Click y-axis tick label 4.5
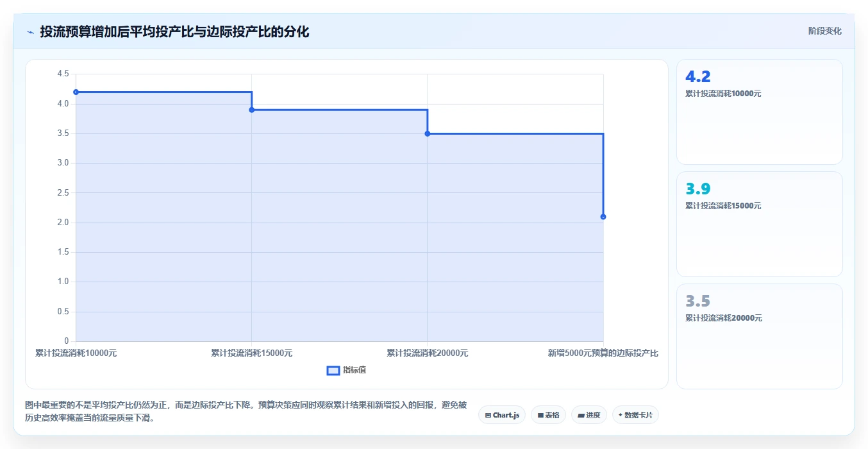Viewport: 868px width, 449px height. tap(63, 74)
